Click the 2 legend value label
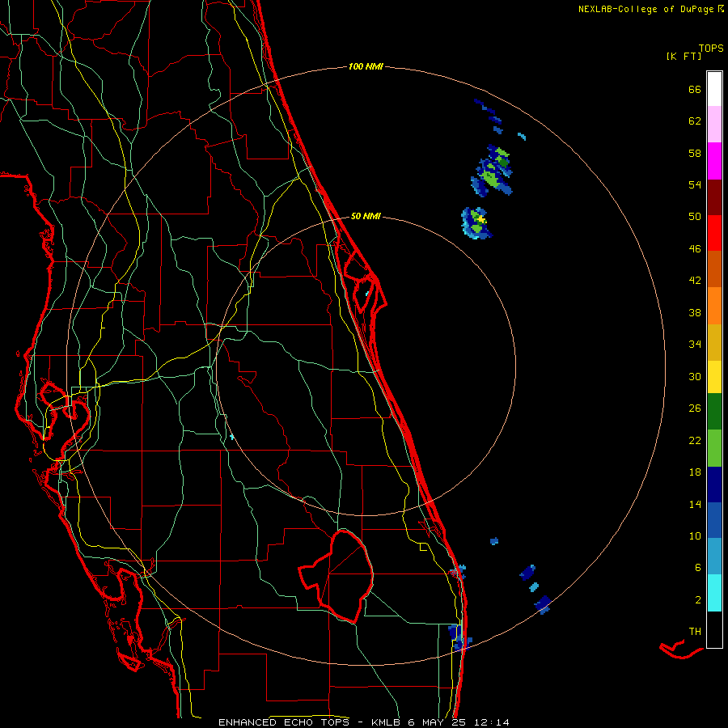Viewport: 728px width, 728px height. [x=698, y=600]
